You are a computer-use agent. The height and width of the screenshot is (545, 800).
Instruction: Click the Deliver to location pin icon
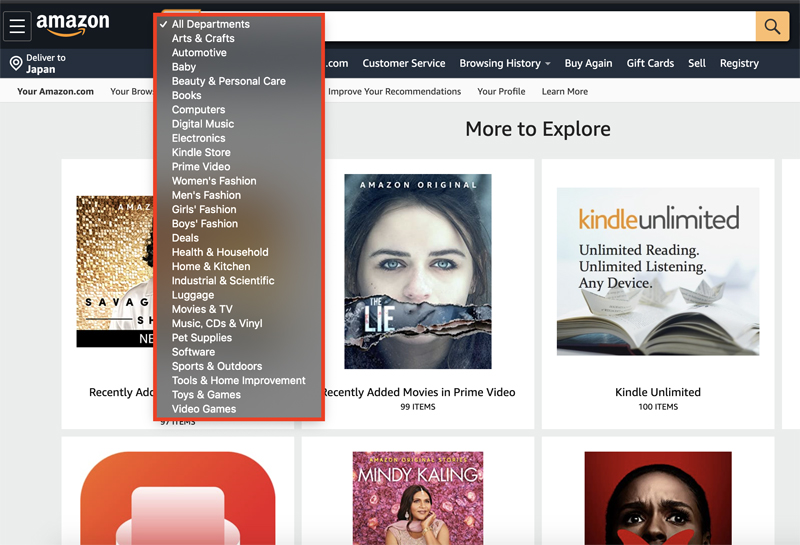click(x=16, y=63)
